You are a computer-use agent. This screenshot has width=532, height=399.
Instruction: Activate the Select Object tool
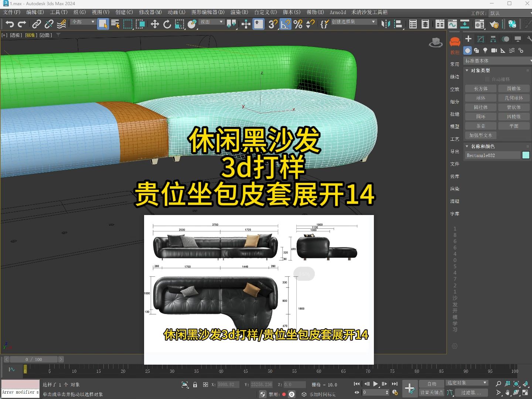103,24
